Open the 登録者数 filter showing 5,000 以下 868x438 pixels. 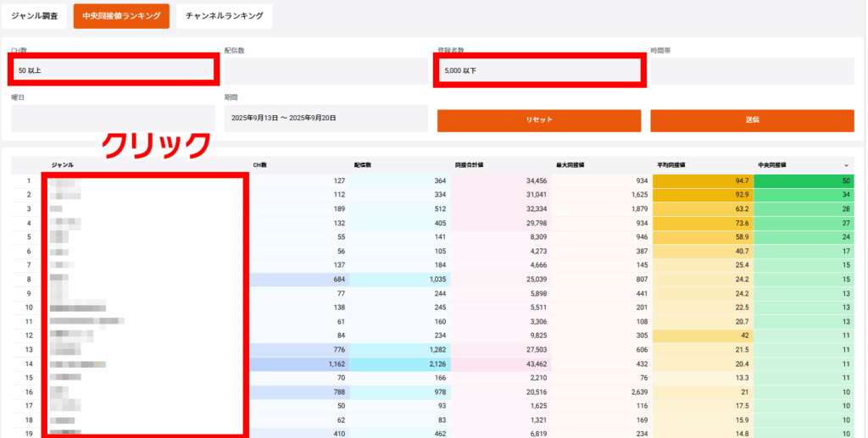click(x=539, y=70)
